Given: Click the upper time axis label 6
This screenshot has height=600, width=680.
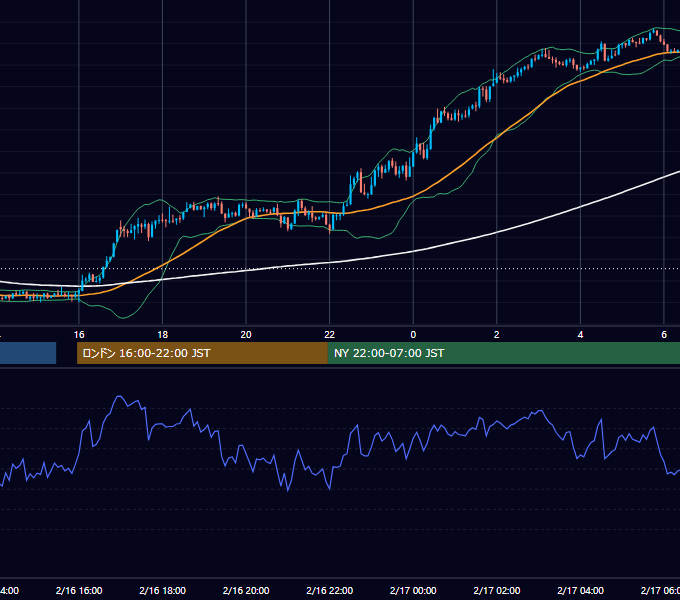Looking at the screenshot, I should [664, 335].
